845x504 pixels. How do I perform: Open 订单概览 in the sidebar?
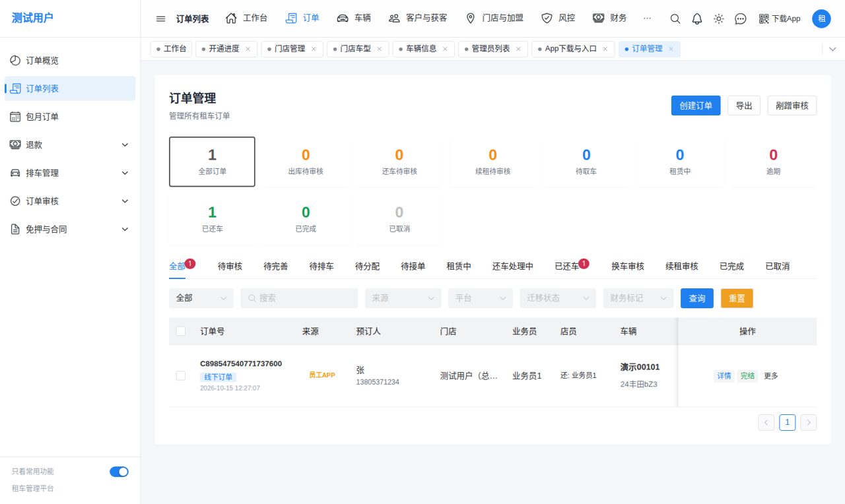[70, 61]
